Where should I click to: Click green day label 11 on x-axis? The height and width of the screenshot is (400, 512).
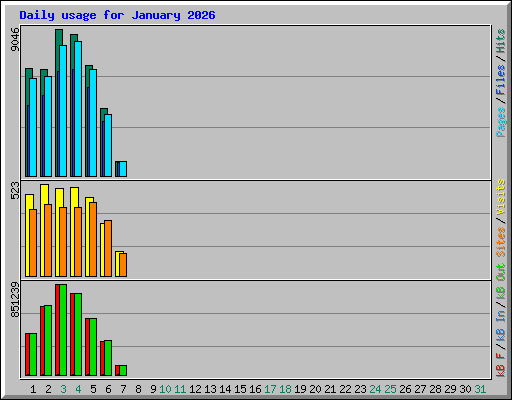[x=180, y=389]
